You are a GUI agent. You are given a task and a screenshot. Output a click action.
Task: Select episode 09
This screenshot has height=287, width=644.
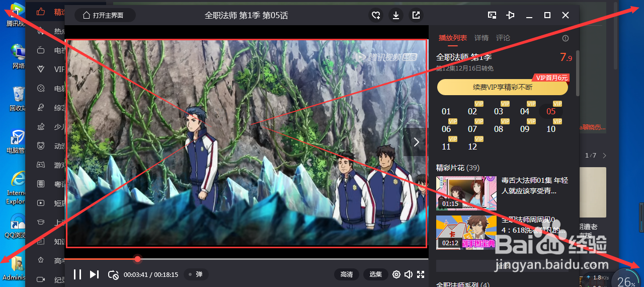(x=525, y=129)
